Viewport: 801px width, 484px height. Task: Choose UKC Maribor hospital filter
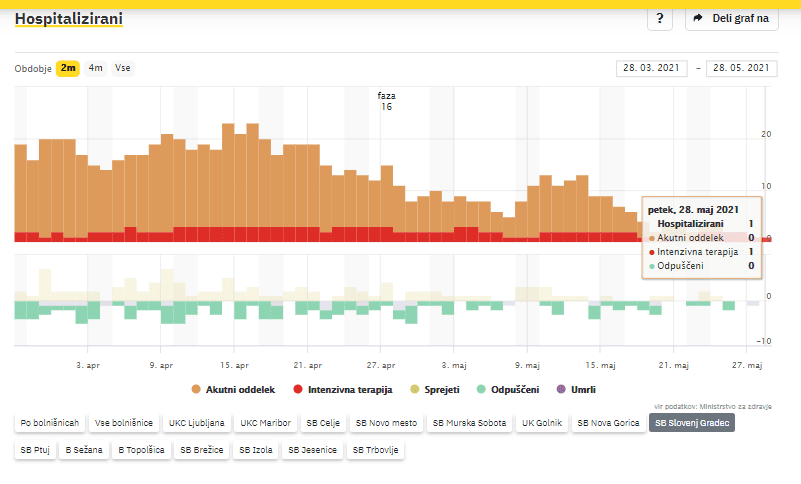[265, 423]
